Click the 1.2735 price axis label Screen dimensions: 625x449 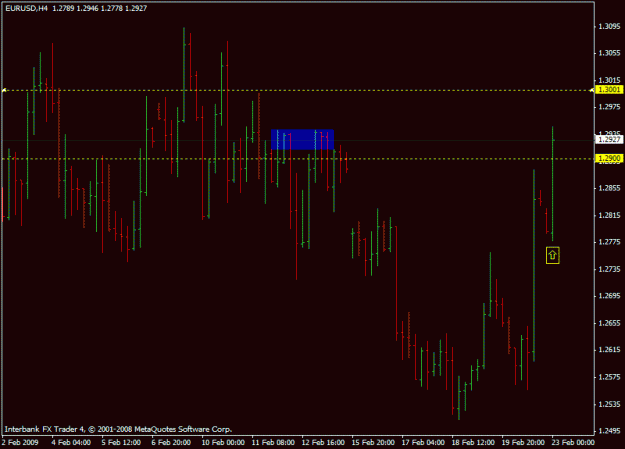[609, 270]
